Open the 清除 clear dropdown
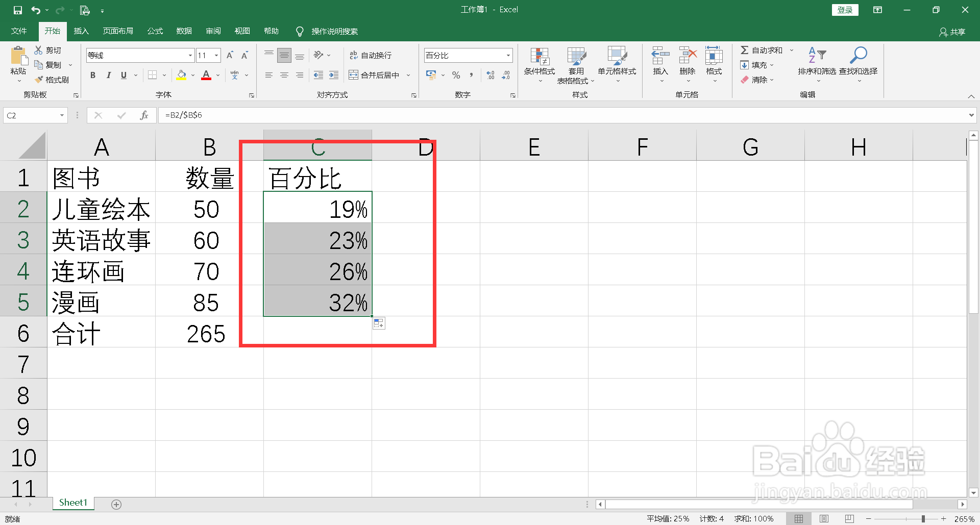Image resolution: width=980 pixels, height=525 pixels. 757,80
